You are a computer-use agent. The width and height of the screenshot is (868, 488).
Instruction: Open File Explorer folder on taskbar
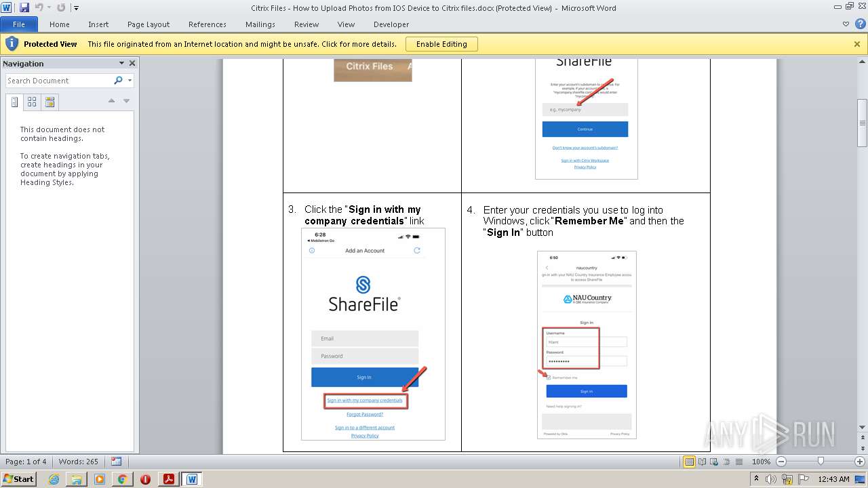tap(77, 479)
